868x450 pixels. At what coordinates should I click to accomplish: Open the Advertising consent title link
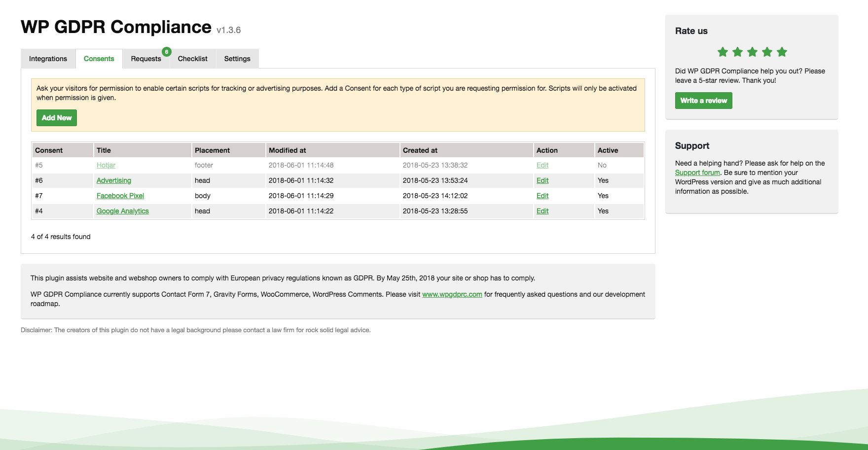(x=114, y=180)
